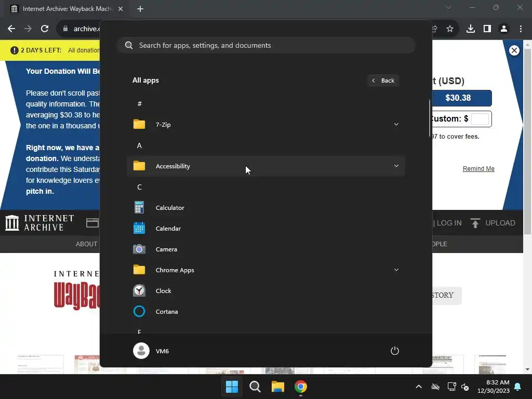Click the Back button in All apps
The image size is (532, 399).
pos(383,81)
